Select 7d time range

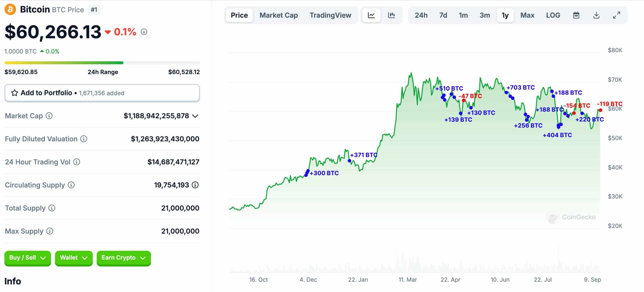click(443, 16)
